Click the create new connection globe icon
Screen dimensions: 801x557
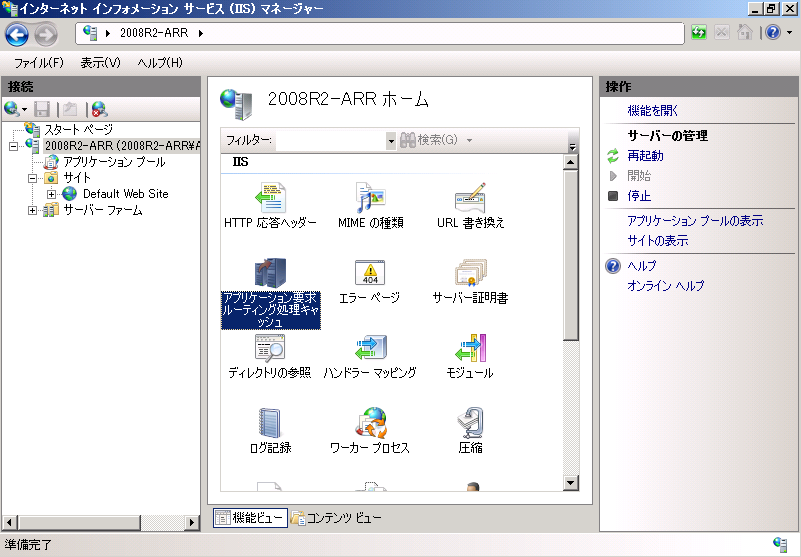point(11,109)
